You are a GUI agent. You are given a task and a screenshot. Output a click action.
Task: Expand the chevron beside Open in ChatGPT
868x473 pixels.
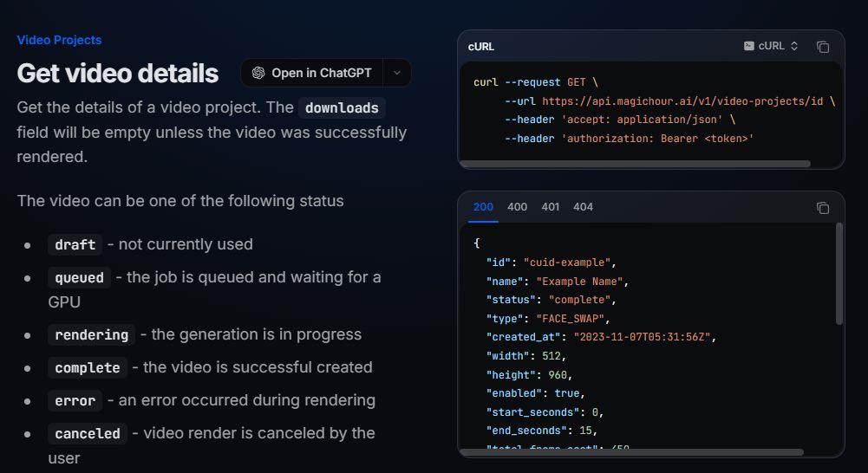tap(397, 73)
